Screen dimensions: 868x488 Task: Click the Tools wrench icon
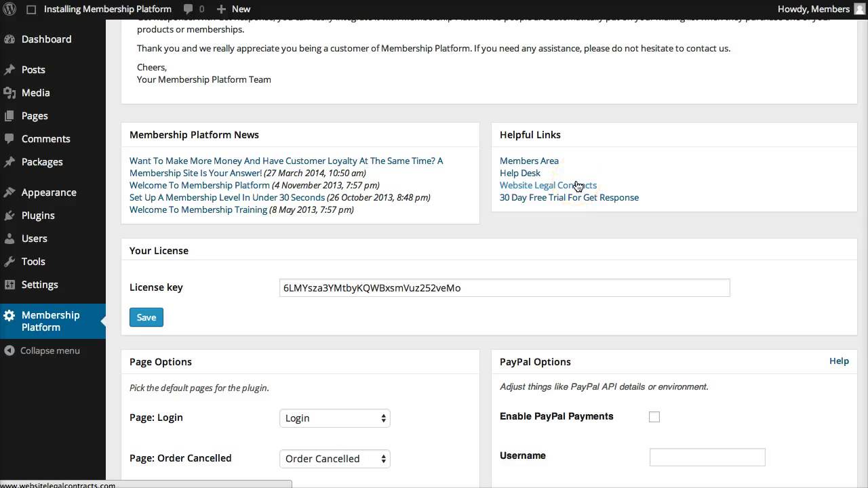point(9,262)
